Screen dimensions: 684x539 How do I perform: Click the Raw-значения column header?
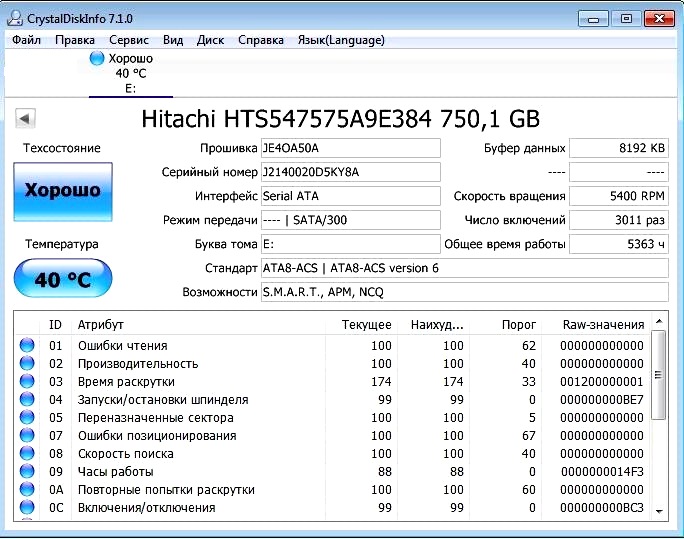click(596, 325)
